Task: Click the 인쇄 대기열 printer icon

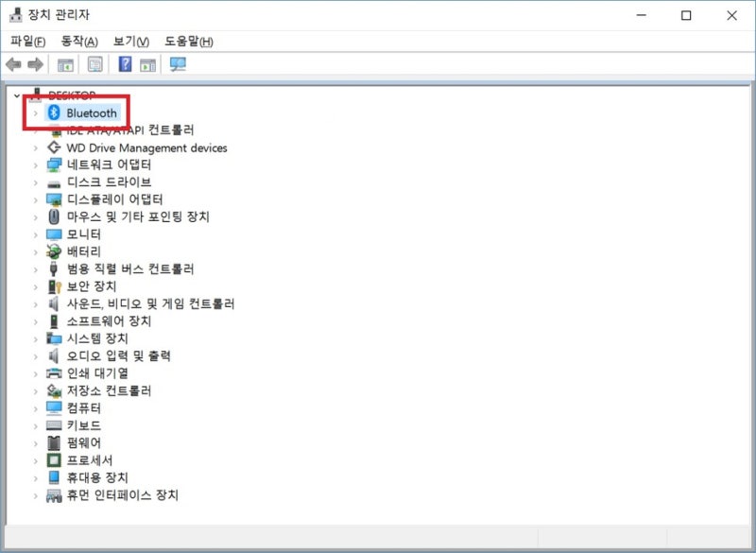Action: point(54,373)
